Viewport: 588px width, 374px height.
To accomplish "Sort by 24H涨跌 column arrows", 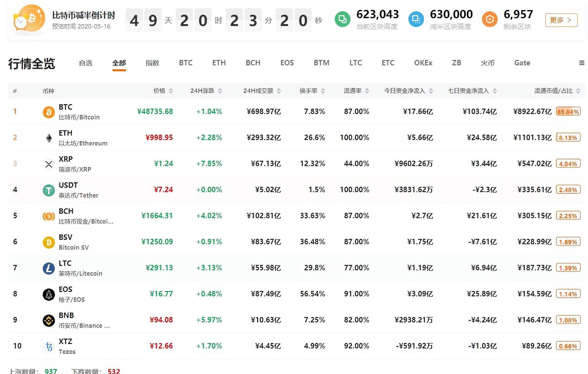I will pos(220,91).
